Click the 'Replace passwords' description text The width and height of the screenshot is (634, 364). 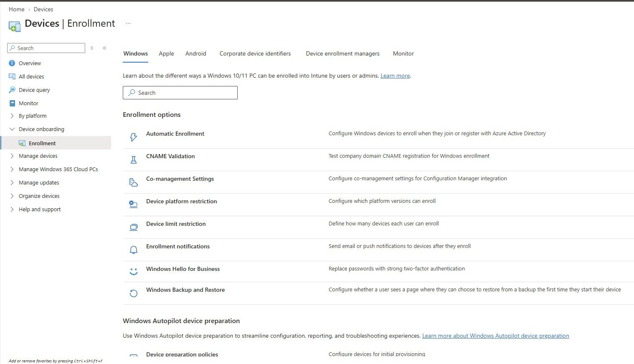tap(397, 269)
